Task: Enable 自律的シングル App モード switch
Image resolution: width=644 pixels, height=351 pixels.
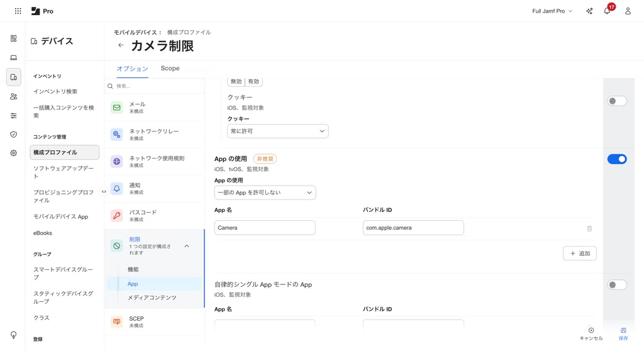Action: coord(617,284)
